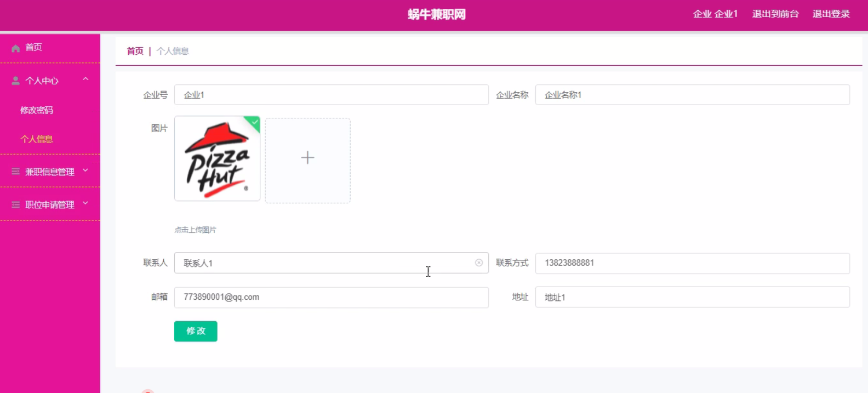Image resolution: width=868 pixels, height=393 pixels.
Task: Expand 兼职信息管理 using its chevron
Action: coord(85,170)
